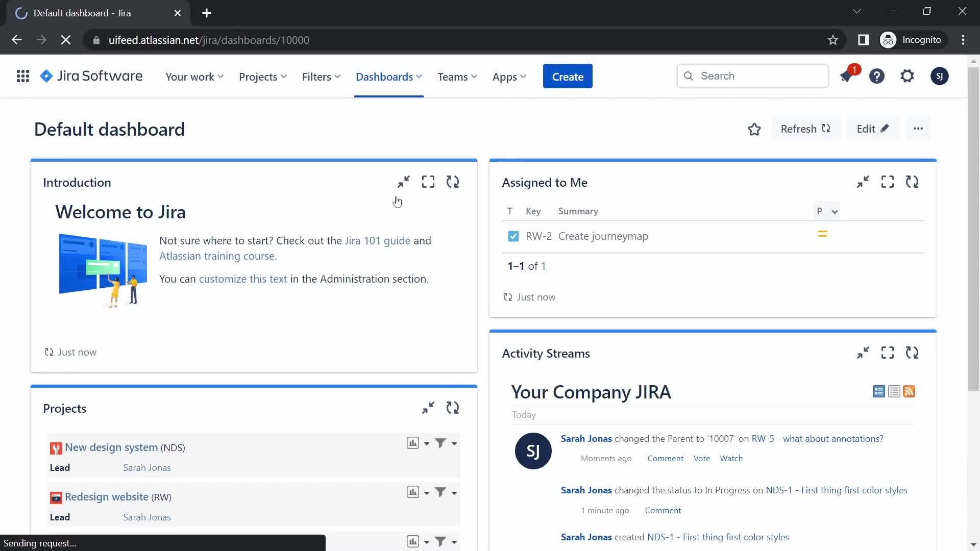This screenshot has height=551, width=980.
Task: Click the fullscreen icon on Assigned to Me
Action: [x=888, y=182]
